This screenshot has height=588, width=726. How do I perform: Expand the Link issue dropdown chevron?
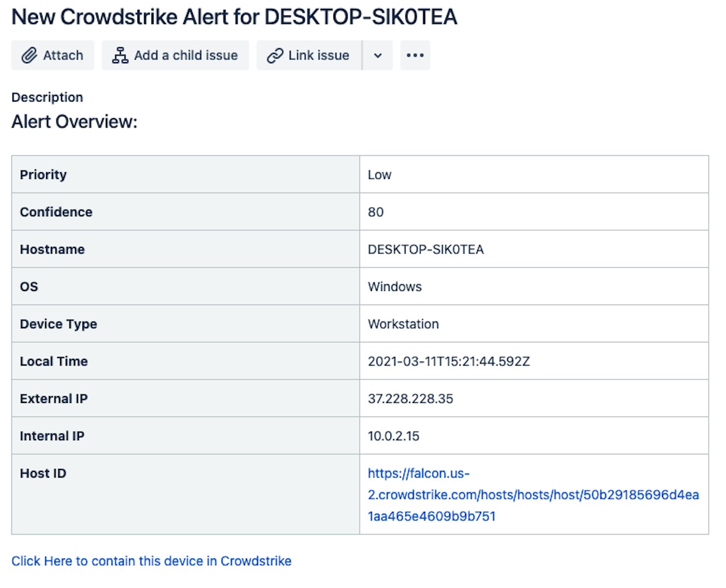378,55
